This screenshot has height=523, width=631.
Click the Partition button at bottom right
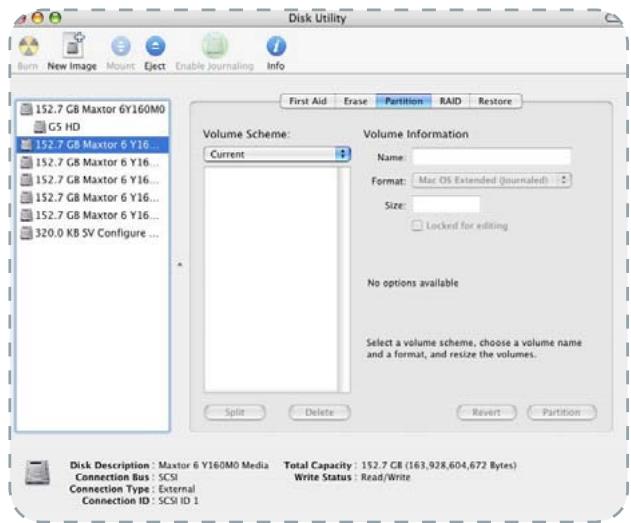coord(562,412)
